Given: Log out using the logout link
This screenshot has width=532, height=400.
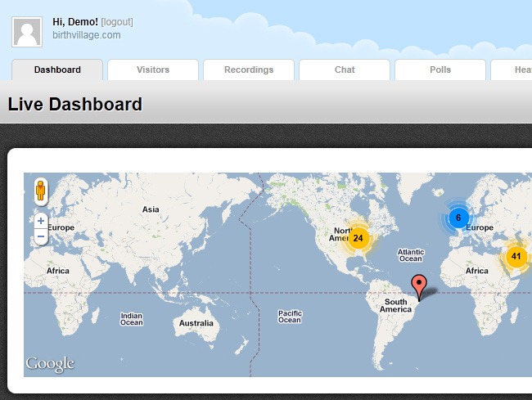Looking at the screenshot, I should point(117,21).
